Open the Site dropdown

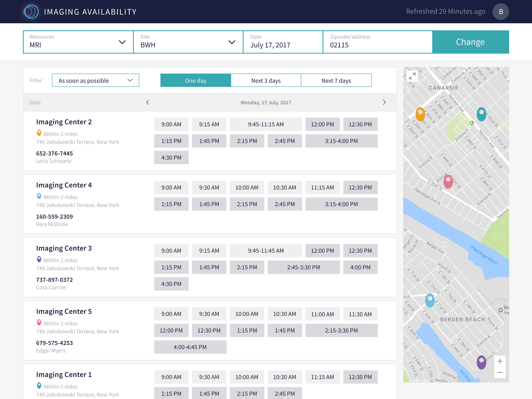coord(188,42)
